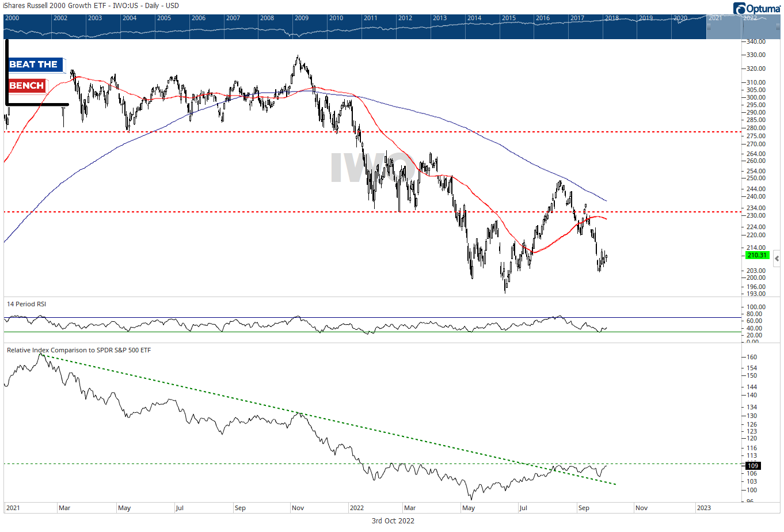Click the Optuma logo

pos(757,8)
